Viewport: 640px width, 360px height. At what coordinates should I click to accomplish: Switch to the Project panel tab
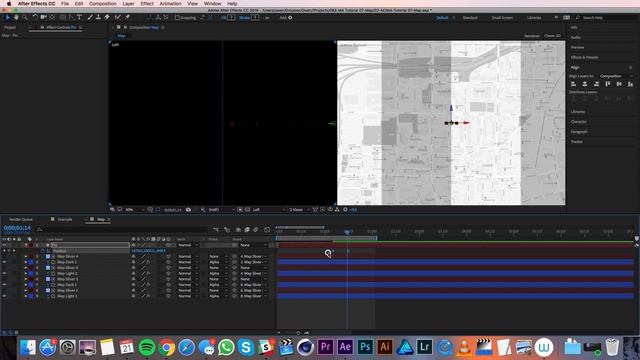(x=10, y=27)
